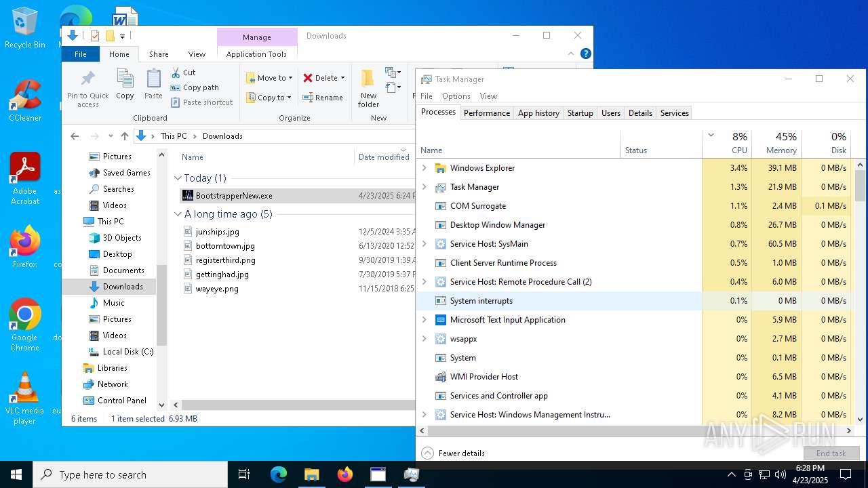Open the File tab in Explorer

pyautogui.click(x=81, y=54)
